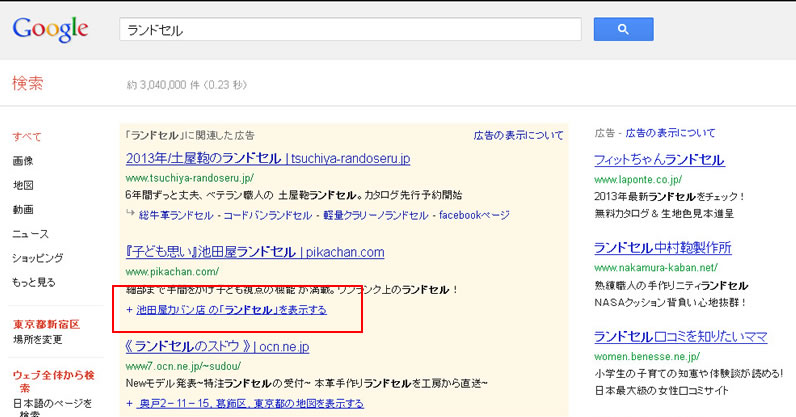Viewport: 796px width, 417px height.
Task: Click the 東京都新宿区 location label
Action: [47, 325]
